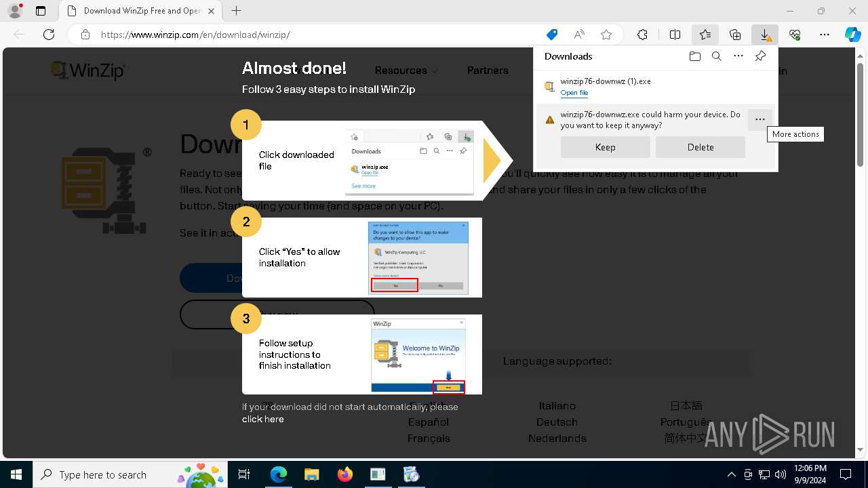Image resolution: width=868 pixels, height=488 pixels.
Task: Keep the flagged winzip76-downwz.exe file
Action: pos(606,147)
